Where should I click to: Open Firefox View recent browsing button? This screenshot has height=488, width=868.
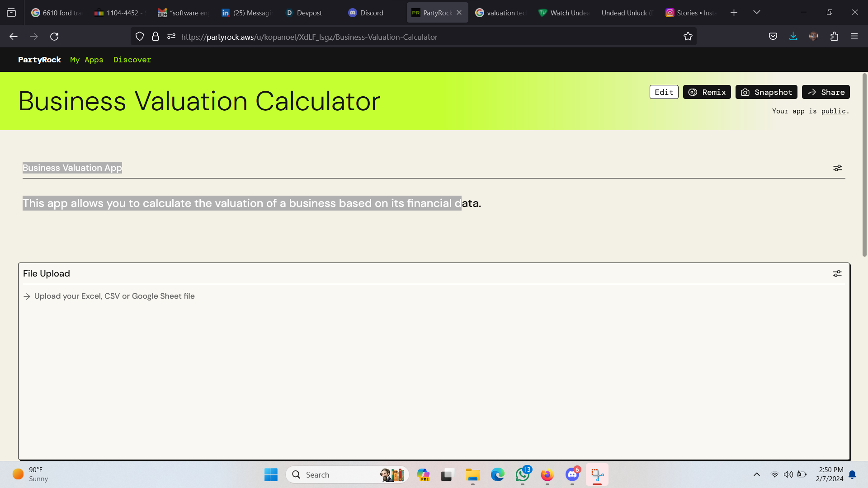point(11,13)
